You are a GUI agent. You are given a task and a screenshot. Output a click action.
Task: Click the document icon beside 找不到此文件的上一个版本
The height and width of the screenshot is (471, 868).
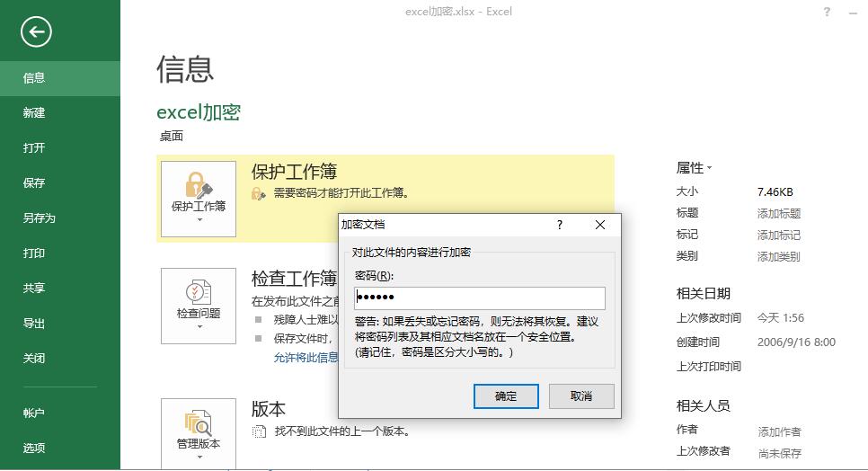(x=259, y=431)
